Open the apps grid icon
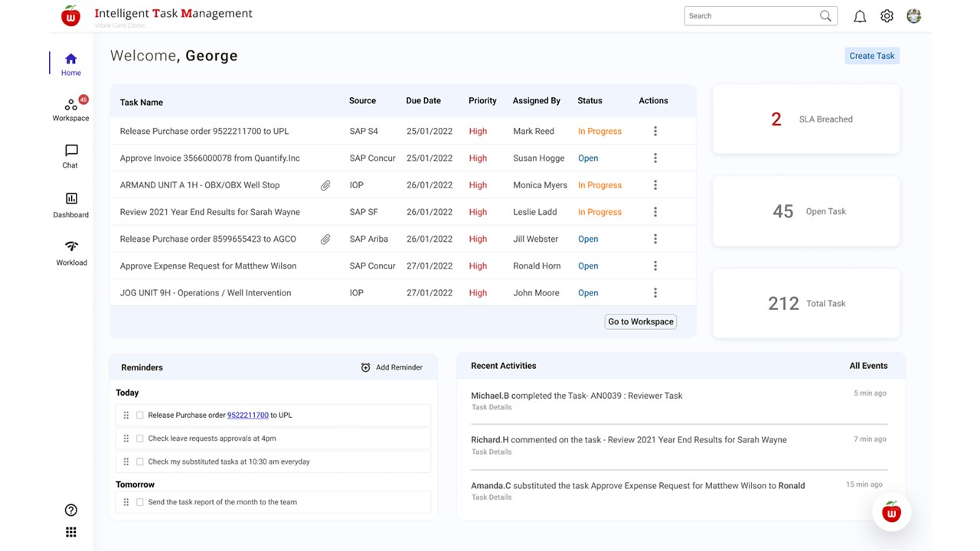This screenshot has height=551, width=980. [71, 533]
